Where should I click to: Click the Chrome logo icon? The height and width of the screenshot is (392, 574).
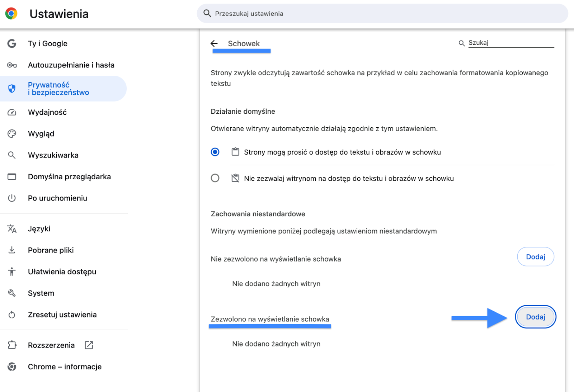tap(11, 14)
